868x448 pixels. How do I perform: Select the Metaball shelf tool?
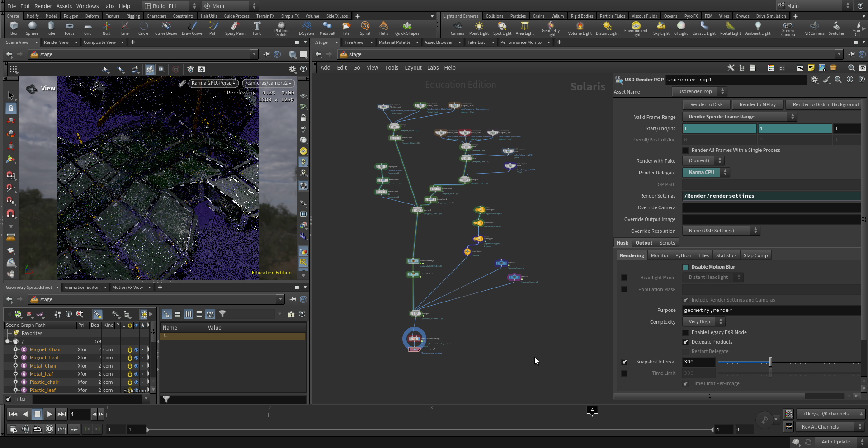327,28
